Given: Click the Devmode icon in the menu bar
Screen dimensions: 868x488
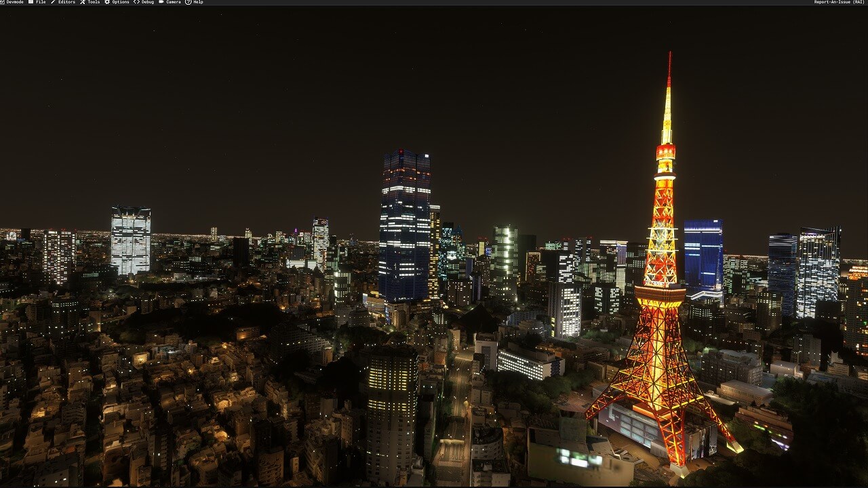Looking at the screenshot, I should (2, 2).
